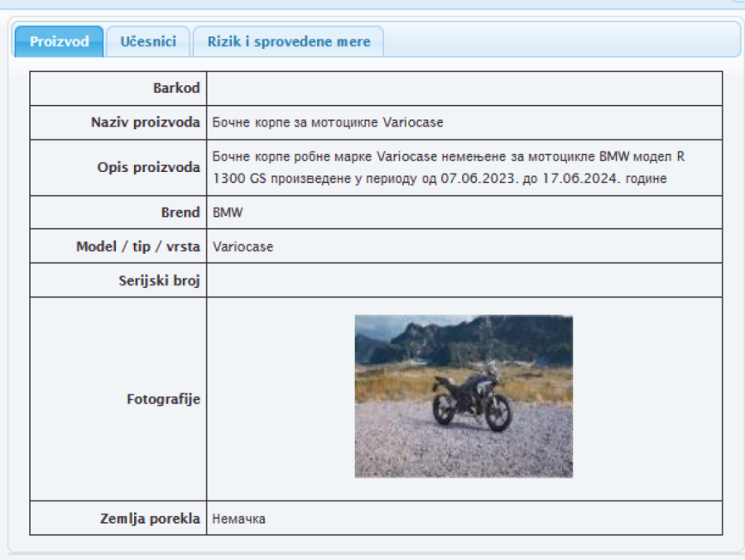Click the Model / tip / vrsta label
Viewport: 745px width, 560px height.
coord(137,246)
